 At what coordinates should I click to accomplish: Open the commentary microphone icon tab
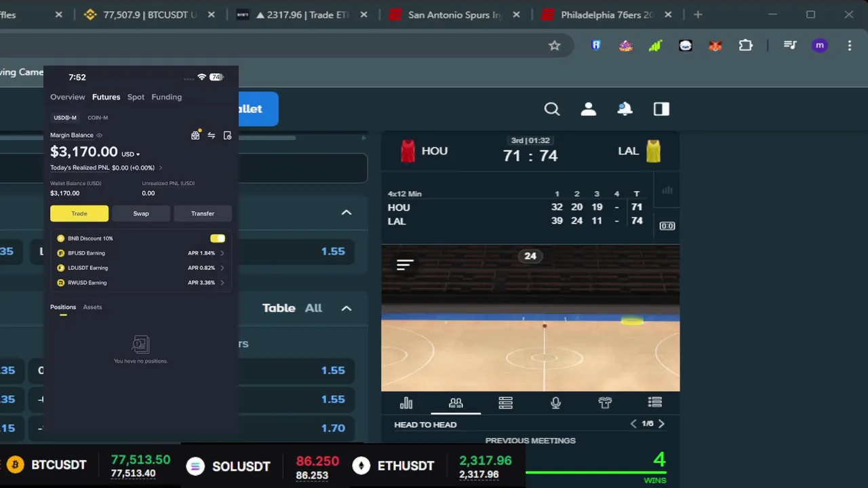tap(555, 403)
